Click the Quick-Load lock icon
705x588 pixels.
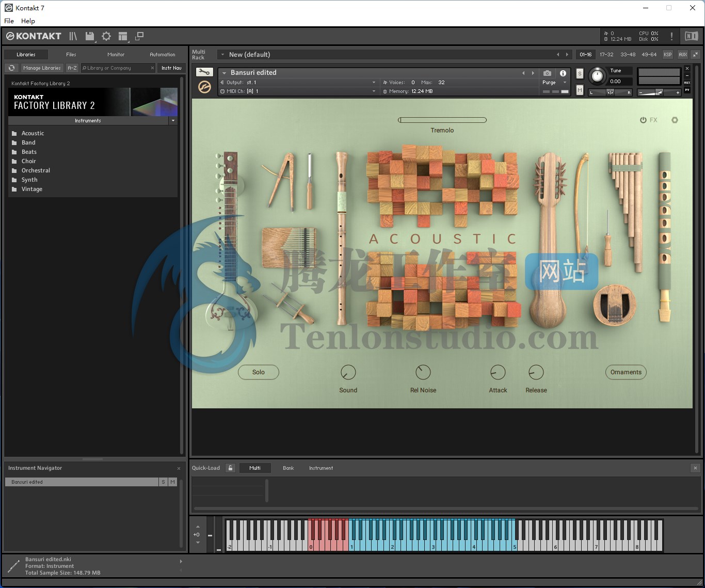pos(231,468)
